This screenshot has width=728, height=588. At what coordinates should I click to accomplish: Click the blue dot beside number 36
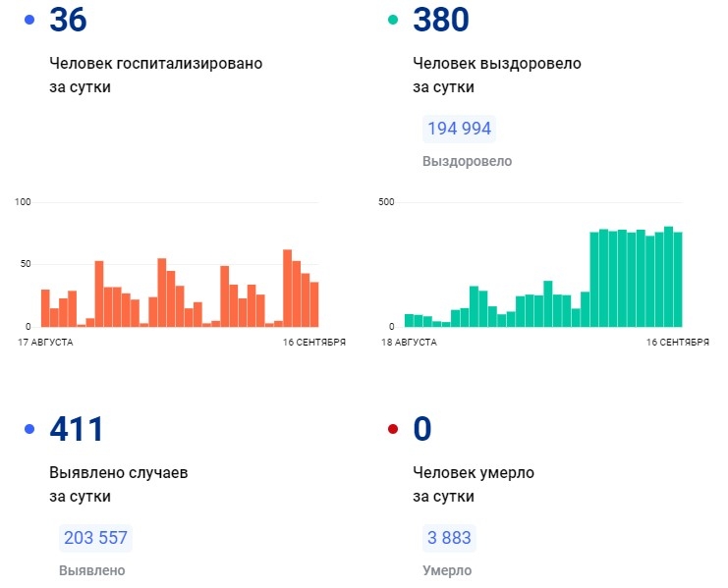point(29,20)
